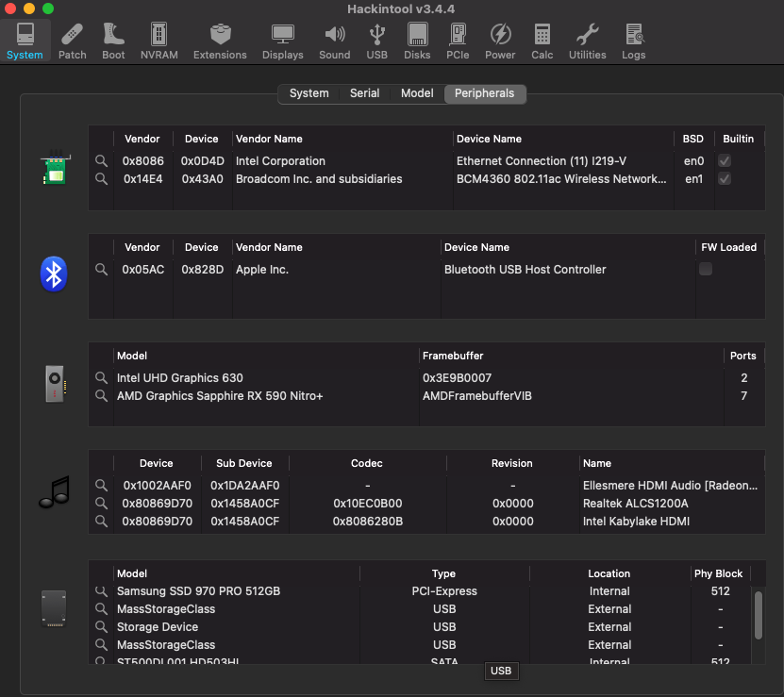Screen dimensions: 784x697
Task: Click the music note audio icon
Action: point(54,492)
